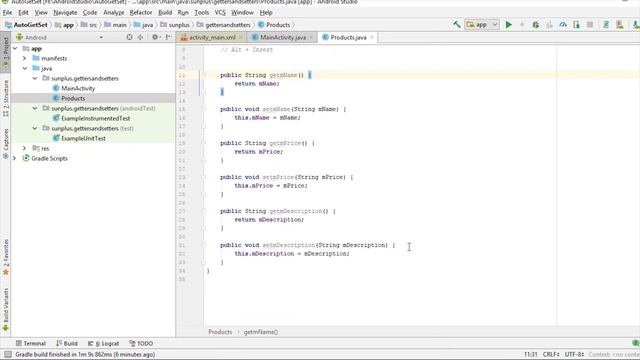Screen dimensions: 640x360
Task: Hide the Project panel using hide icon
Action: click(x=168, y=37)
